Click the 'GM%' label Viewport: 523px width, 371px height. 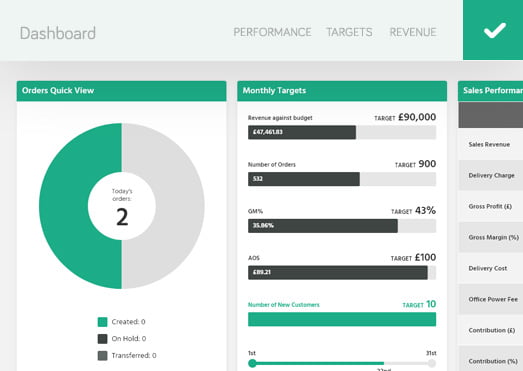[255, 211]
